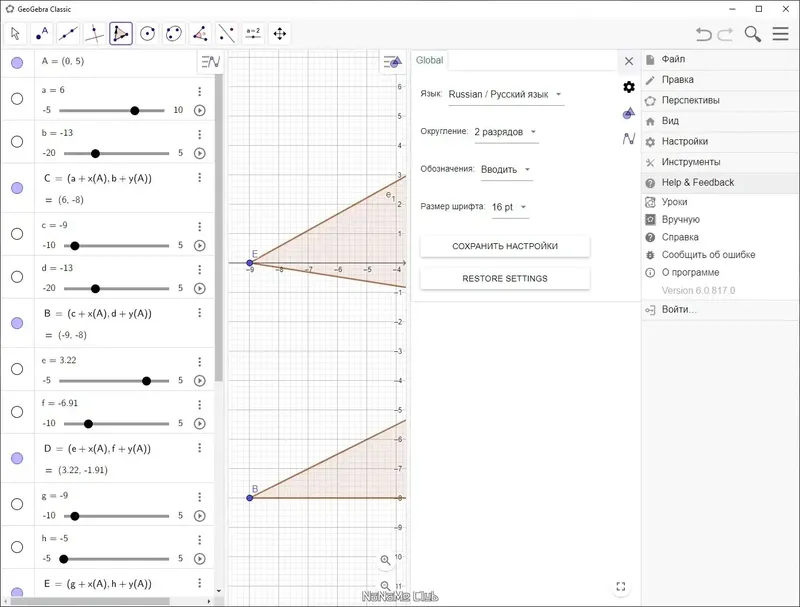This screenshot has width=800, height=607.
Task: Toggle visibility of slider c = -9
Action: coord(17,234)
